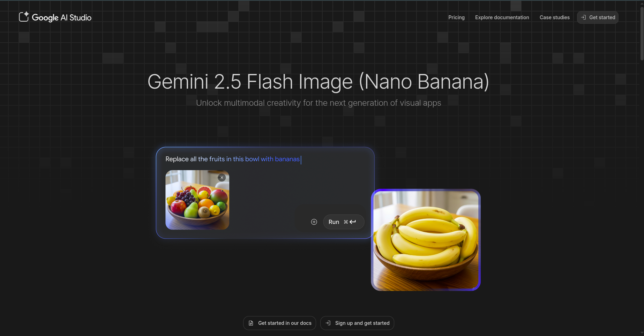Open the generated banana bowl image
Viewport: 644px width, 336px height.
pyautogui.click(x=426, y=240)
